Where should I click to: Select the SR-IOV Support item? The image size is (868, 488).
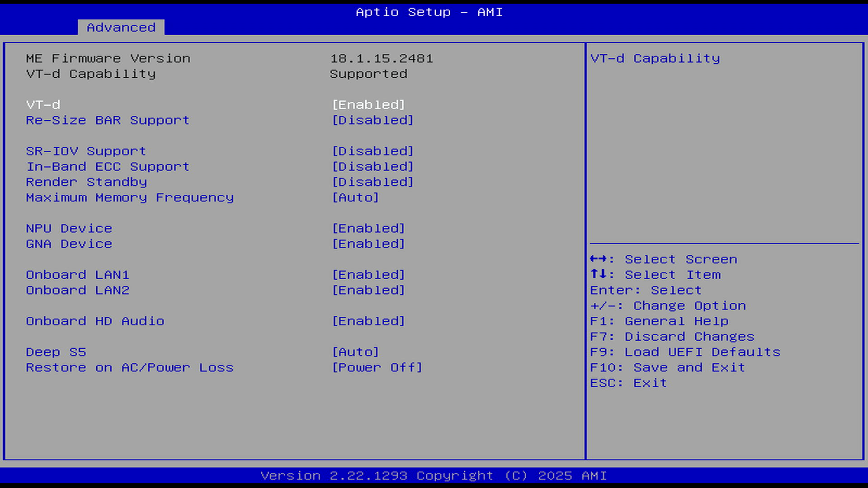(86, 151)
